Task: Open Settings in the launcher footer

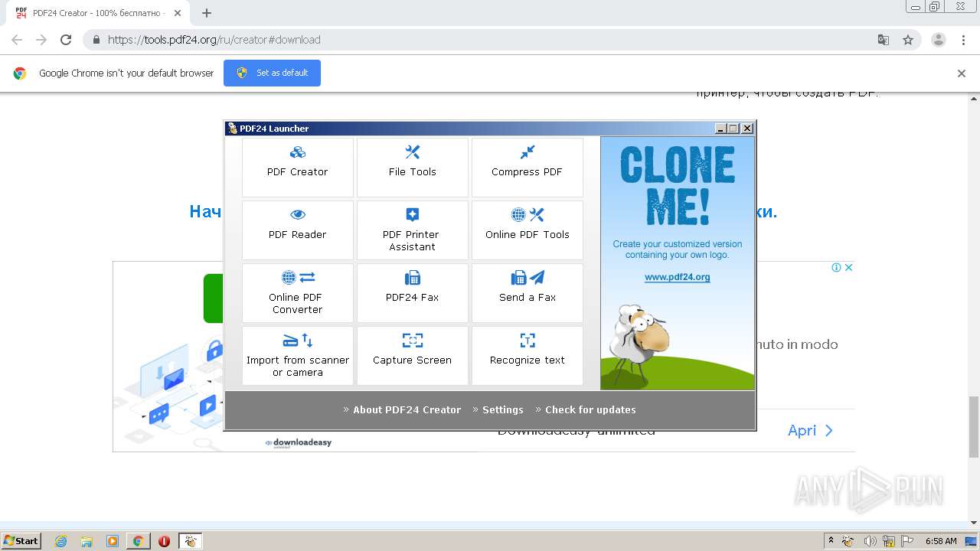Action: (503, 409)
